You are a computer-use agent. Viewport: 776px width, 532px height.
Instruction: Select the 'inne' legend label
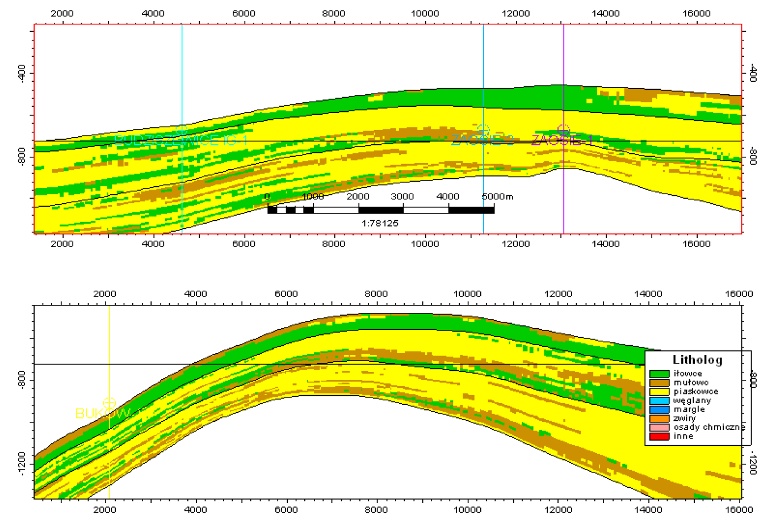click(683, 436)
